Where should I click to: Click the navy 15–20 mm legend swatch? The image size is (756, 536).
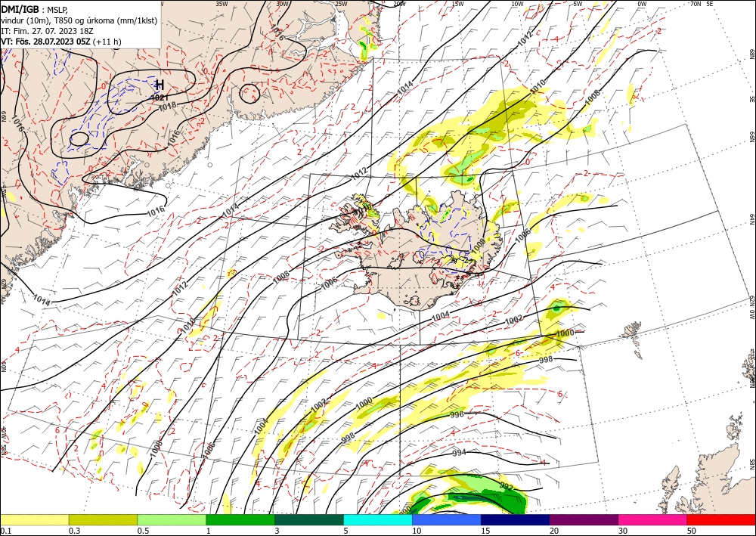516,519
